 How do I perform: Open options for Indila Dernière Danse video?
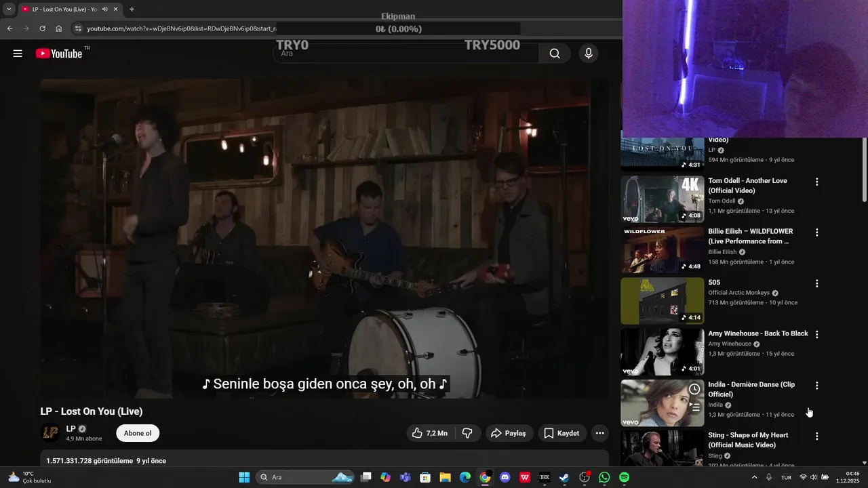816,386
